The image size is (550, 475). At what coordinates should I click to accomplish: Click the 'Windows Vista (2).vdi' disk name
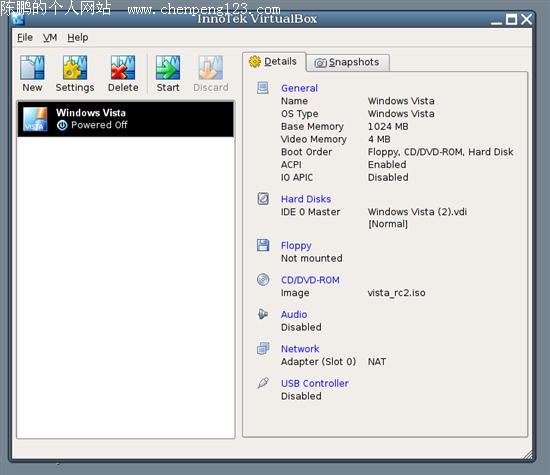pyautogui.click(x=417, y=212)
